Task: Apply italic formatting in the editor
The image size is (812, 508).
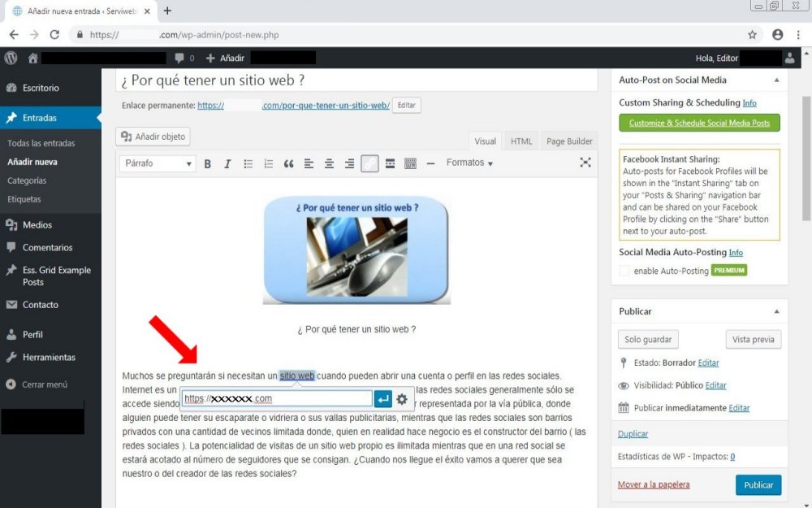Action: [x=227, y=163]
